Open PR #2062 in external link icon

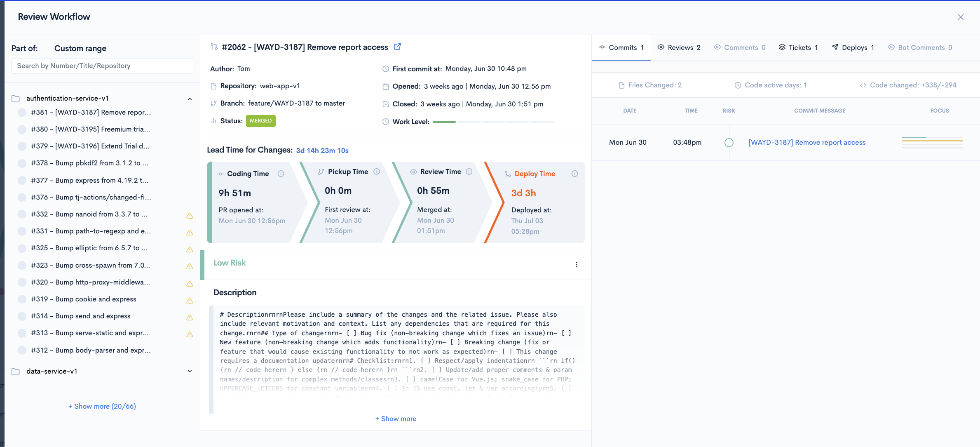click(397, 47)
